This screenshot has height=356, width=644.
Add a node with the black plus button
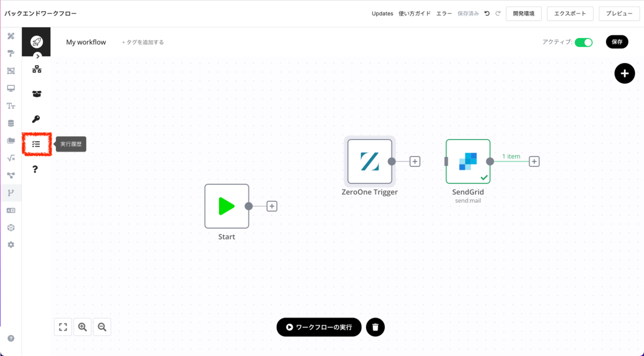(x=624, y=73)
